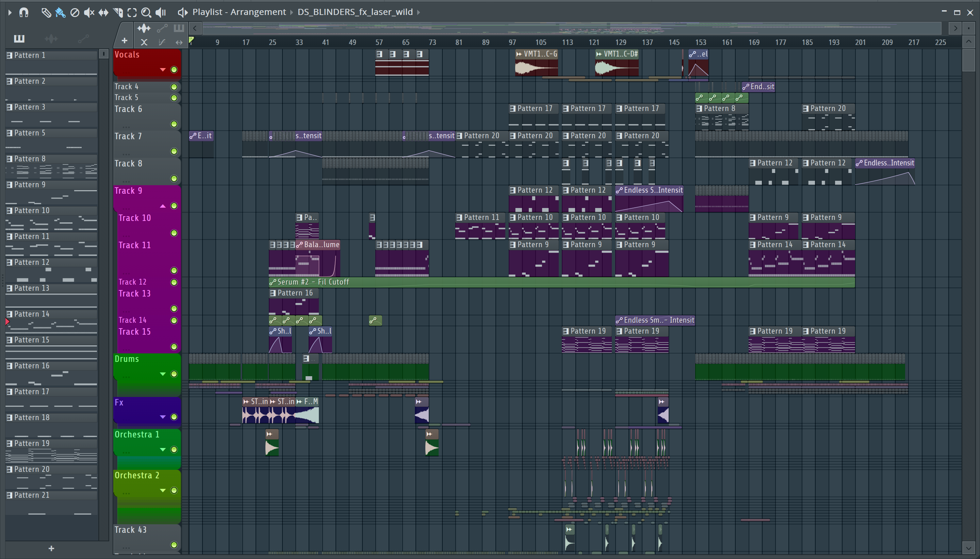Viewport: 980px width, 559px height.
Task: Open the Playlist - Arrangement menu
Action: coord(239,12)
